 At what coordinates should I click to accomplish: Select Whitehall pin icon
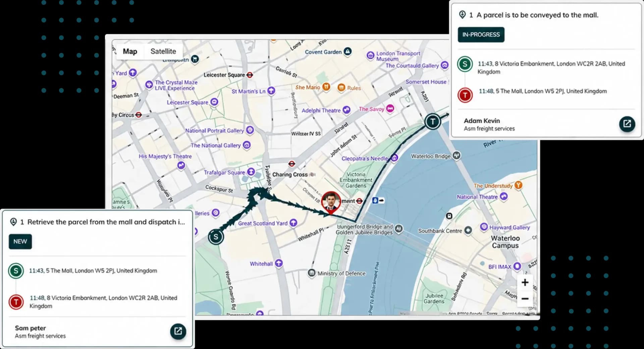click(x=279, y=264)
